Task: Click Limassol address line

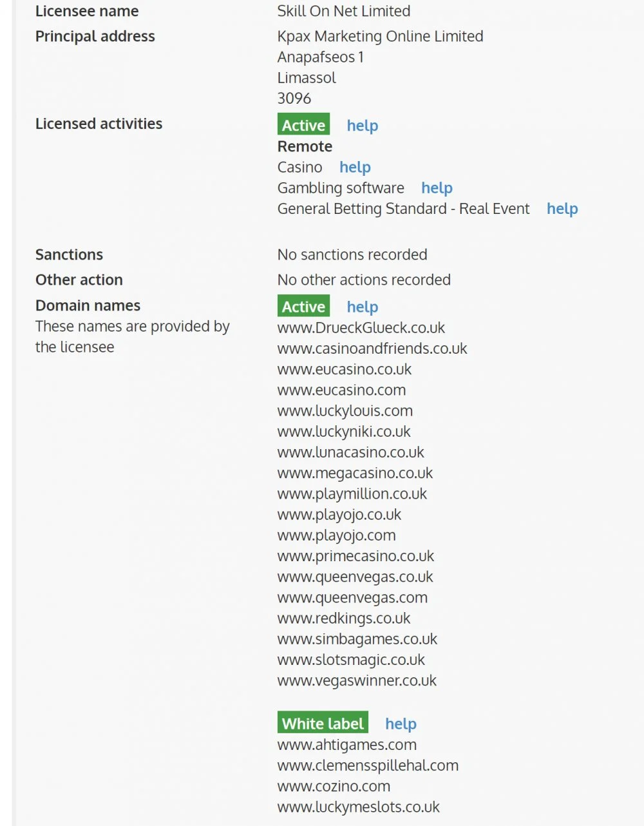Action: (x=307, y=77)
